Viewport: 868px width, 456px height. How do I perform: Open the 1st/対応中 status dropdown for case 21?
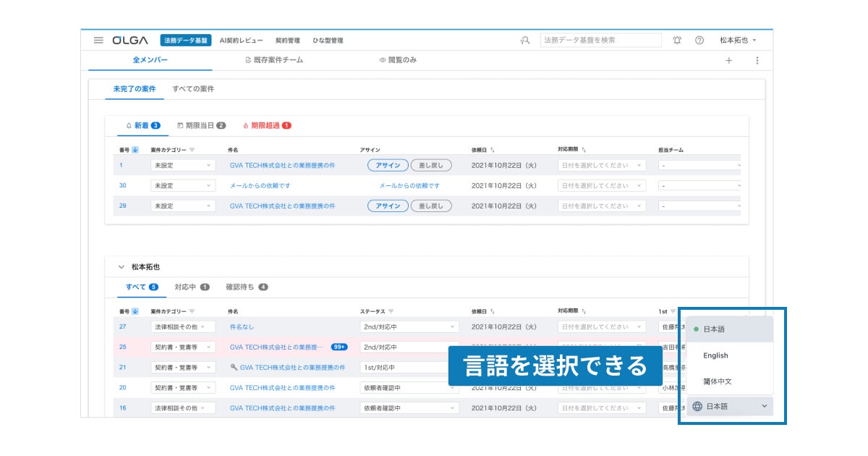click(409, 367)
